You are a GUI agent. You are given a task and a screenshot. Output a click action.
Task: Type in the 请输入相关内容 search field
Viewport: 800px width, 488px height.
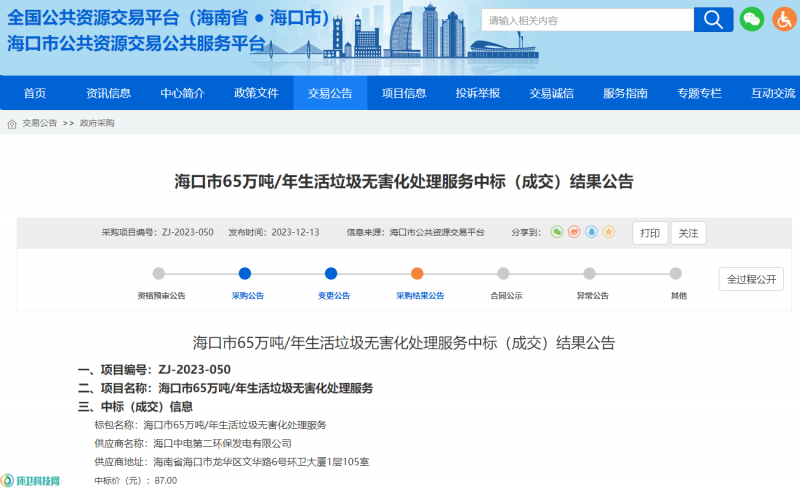click(587, 20)
